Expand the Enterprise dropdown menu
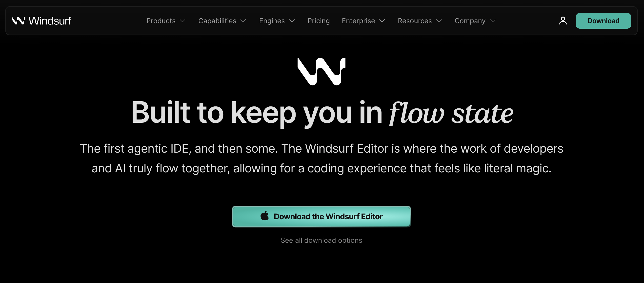The width and height of the screenshot is (644, 283). click(x=363, y=21)
